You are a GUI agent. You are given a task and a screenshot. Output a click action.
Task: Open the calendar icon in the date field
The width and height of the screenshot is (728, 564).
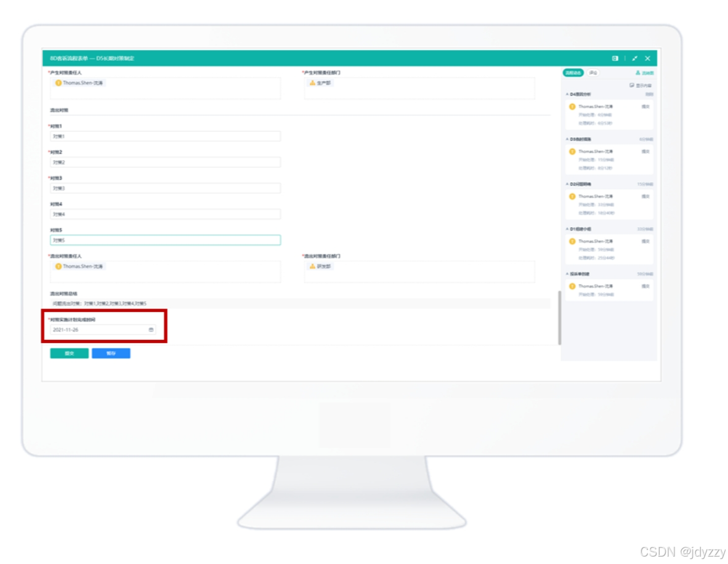pos(151,329)
